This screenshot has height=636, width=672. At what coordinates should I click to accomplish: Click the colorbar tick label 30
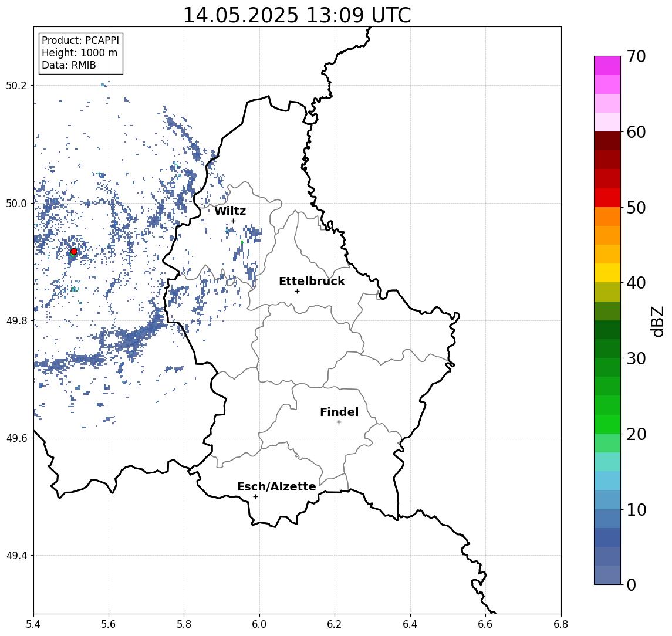point(636,358)
